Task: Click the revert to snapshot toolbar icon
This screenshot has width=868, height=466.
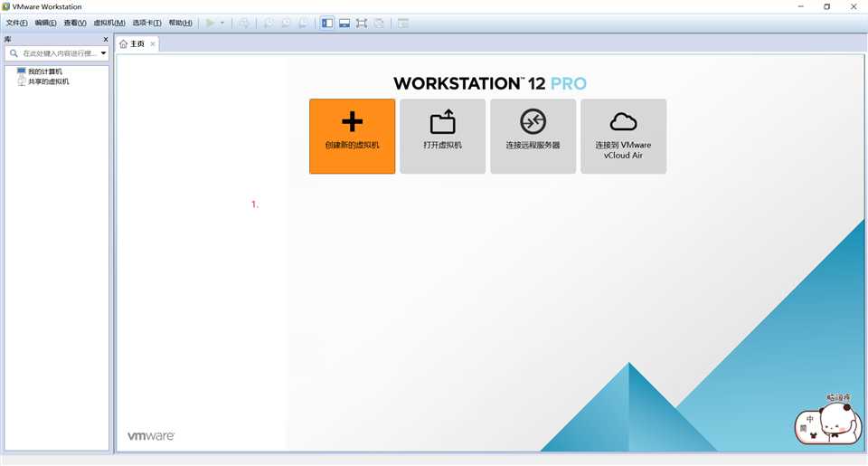Action: click(286, 24)
